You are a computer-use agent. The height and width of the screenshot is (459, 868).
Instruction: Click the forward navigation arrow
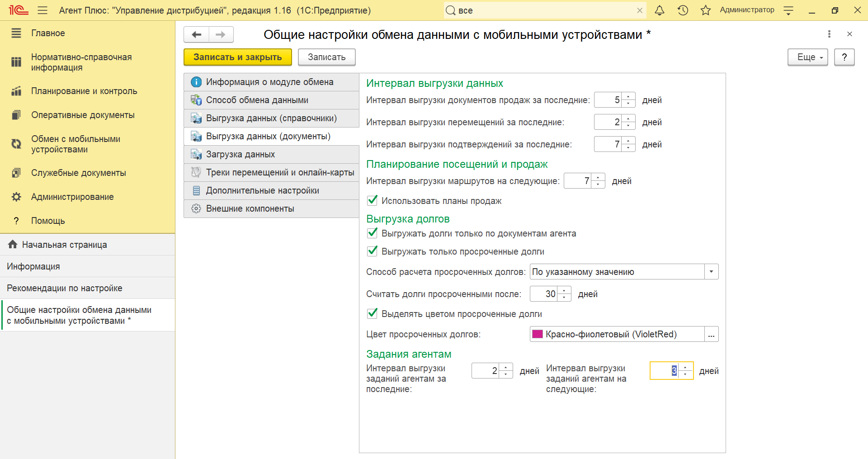point(221,34)
